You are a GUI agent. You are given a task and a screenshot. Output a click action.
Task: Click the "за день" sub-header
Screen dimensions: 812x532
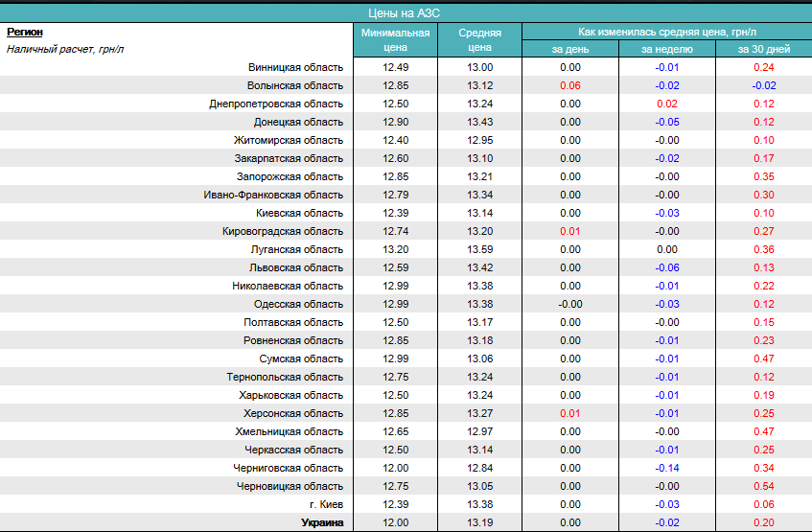pos(569,49)
